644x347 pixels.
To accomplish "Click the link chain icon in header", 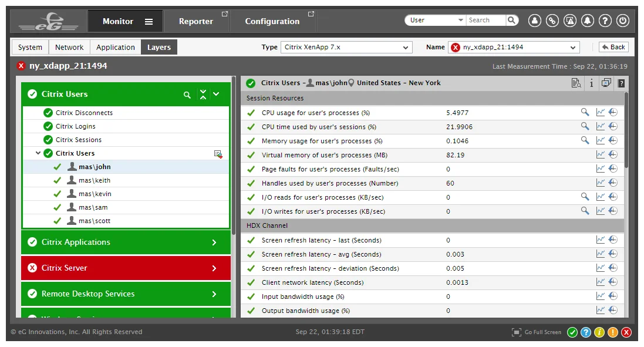I will (552, 21).
